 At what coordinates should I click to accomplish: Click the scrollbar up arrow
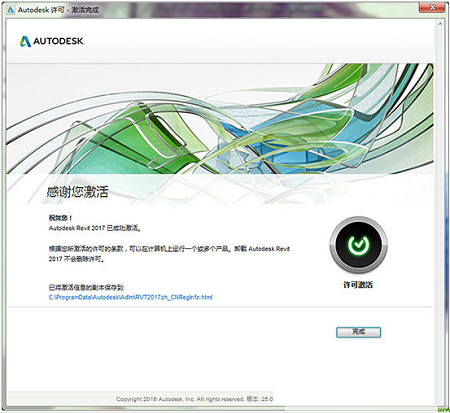pos(440,24)
